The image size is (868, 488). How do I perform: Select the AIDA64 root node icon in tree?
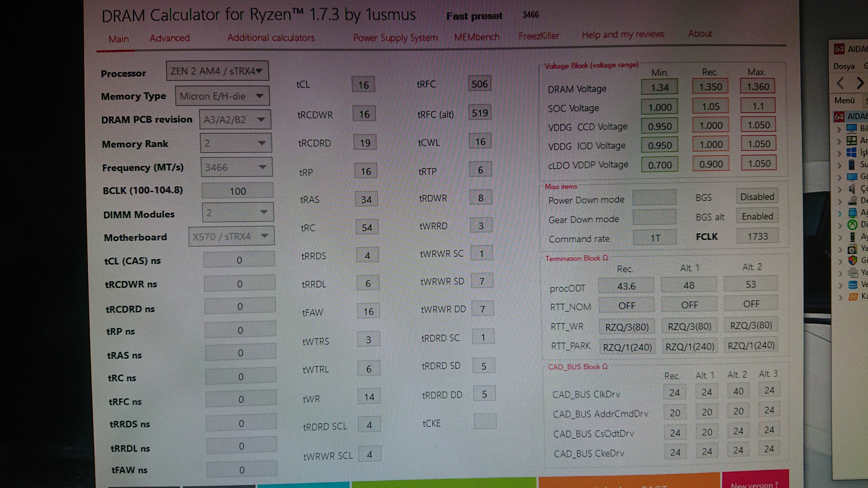pyautogui.click(x=839, y=117)
